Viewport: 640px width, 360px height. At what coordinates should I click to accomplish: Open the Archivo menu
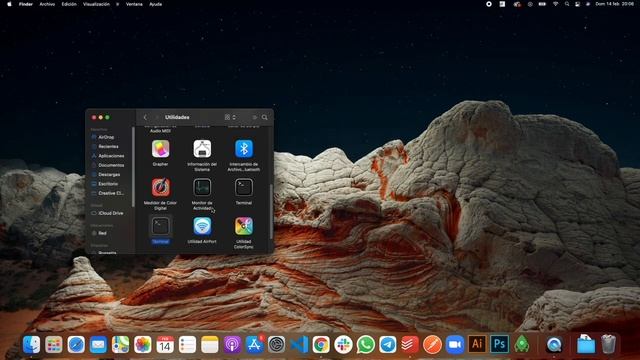(x=47, y=4)
